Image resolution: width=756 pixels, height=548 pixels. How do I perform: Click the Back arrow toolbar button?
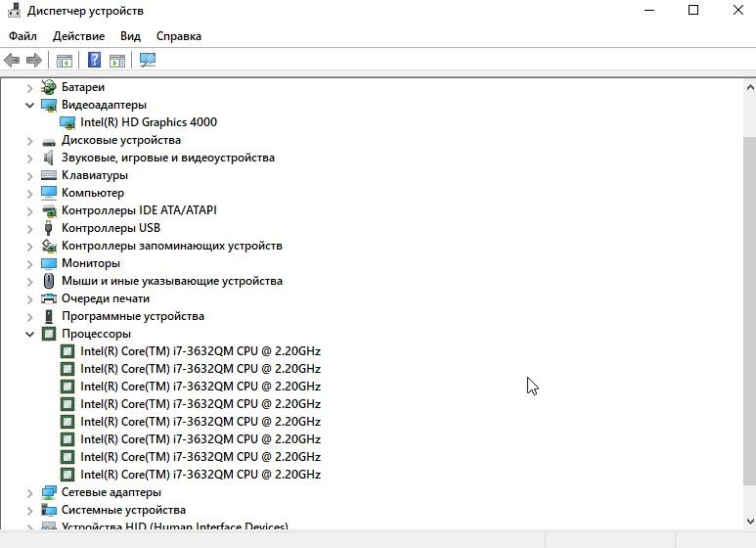click(x=12, y=61)
